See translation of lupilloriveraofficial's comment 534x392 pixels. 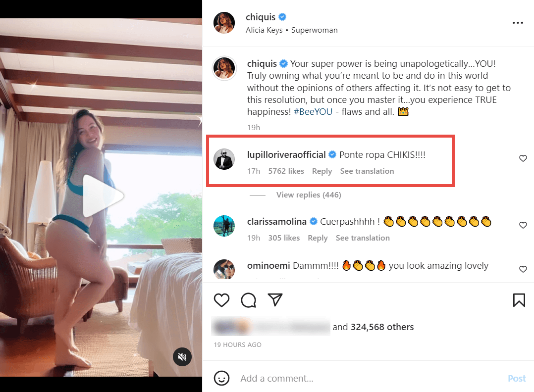point(367,171)
